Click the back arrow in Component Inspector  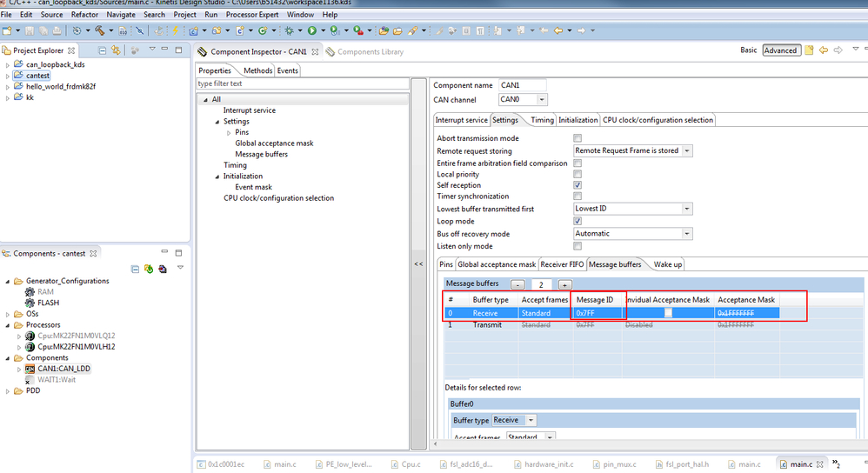point(824,50)
